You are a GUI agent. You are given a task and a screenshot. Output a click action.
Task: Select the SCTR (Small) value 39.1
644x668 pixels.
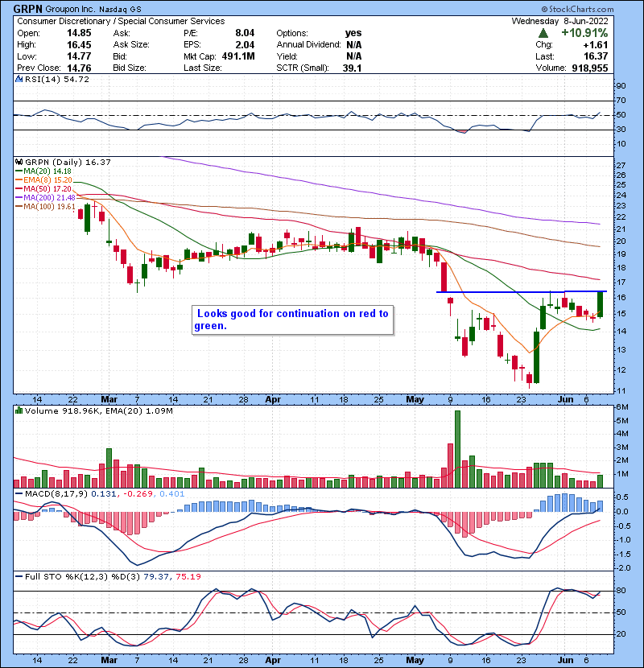pyautogui.click(x=352, y=68)
